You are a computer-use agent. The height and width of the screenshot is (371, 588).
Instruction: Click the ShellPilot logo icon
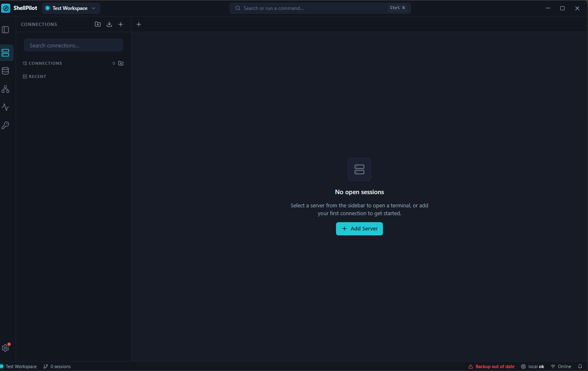click(6, 8)
